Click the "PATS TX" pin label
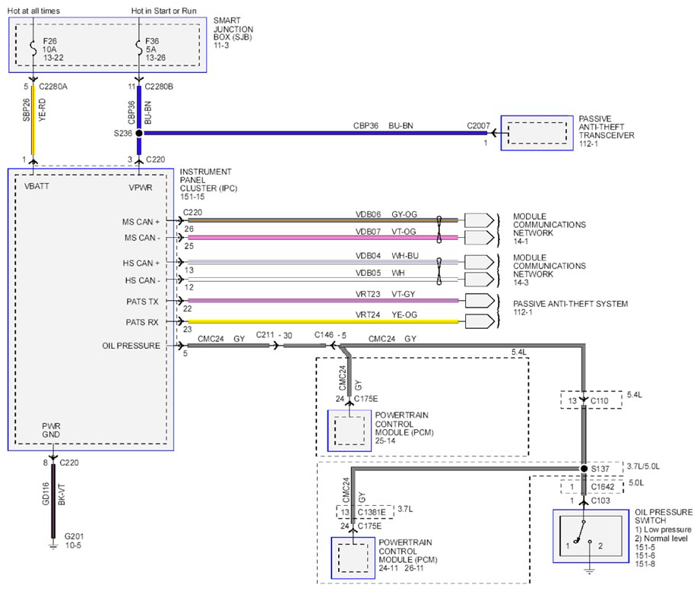Screen dimensions: 700x591 click(142, 302)
